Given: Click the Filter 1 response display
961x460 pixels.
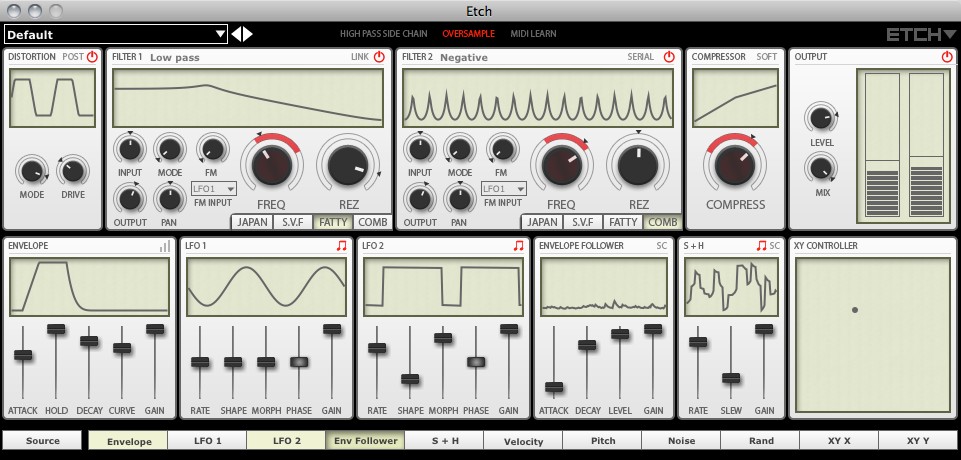Looking at the screenshot, I should 248,98.
